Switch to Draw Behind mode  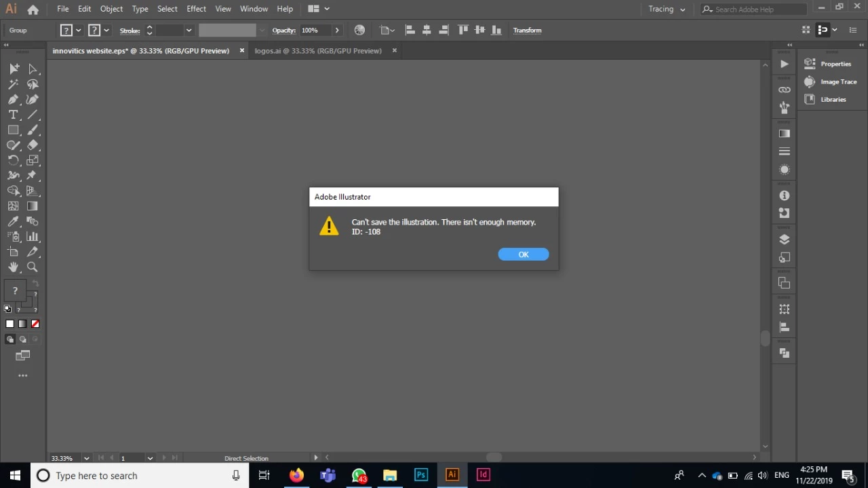(22, 339)
